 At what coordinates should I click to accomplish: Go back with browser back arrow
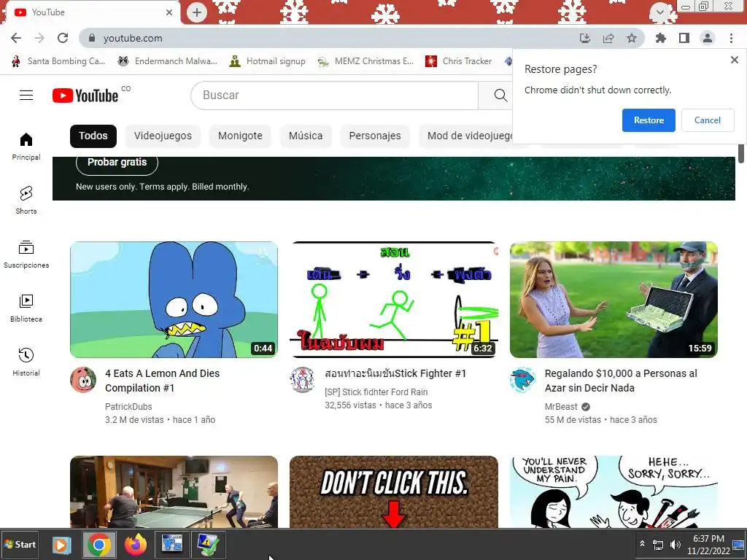coord(16,38)
